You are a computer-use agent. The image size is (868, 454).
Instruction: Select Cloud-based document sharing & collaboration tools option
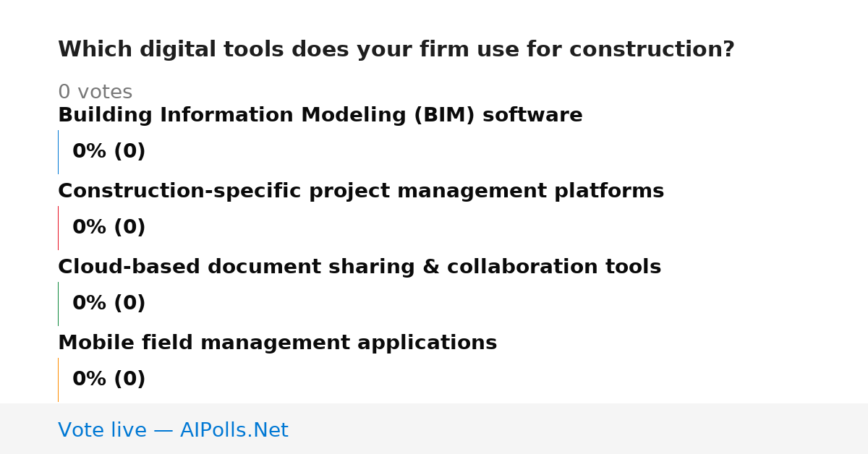(x=359, y=267)
